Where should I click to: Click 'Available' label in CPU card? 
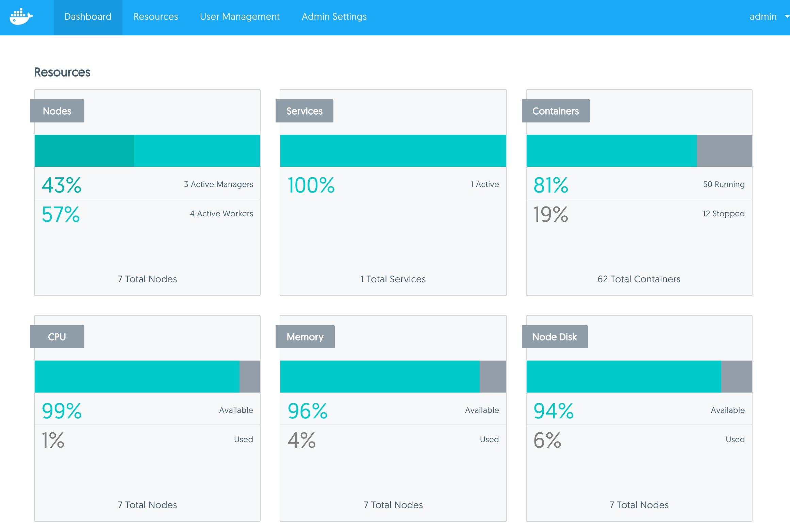coord(236,410)
